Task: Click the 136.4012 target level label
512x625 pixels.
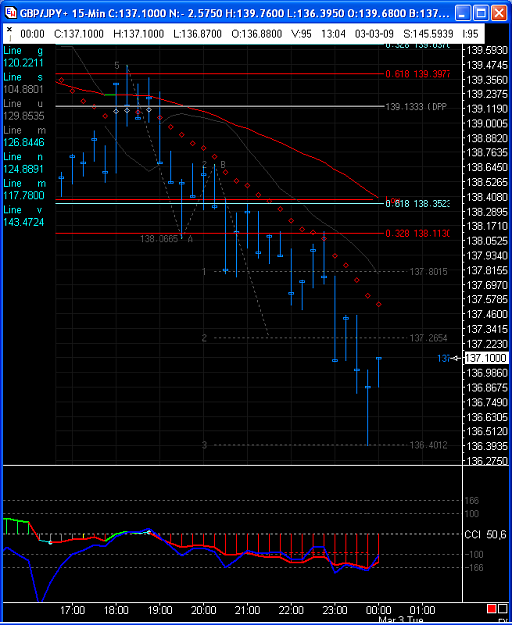Action: [428, 445]
